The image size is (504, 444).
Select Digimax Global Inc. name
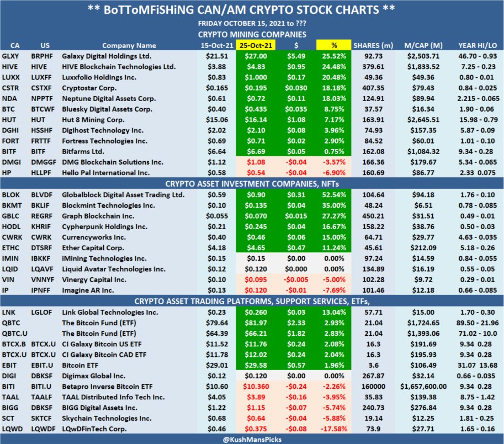pyautogui.click(x=93, y=376)
